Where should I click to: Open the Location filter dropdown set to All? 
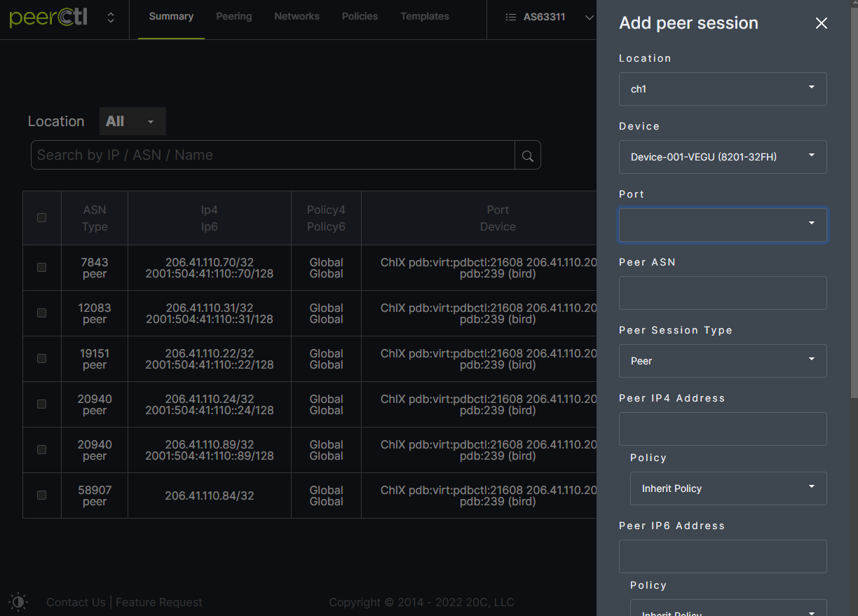(132, 121)
